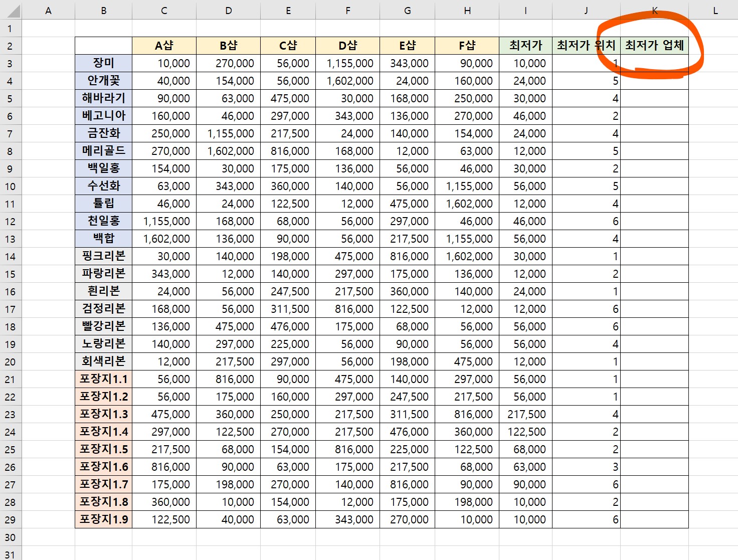Click the 파랑리본 row label

pyautogui.click(x=103, y=274)
